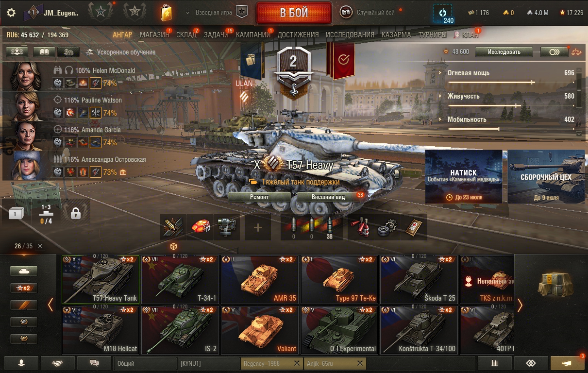
Task: Open the premium shop bag icon
Action: [166, 13]
